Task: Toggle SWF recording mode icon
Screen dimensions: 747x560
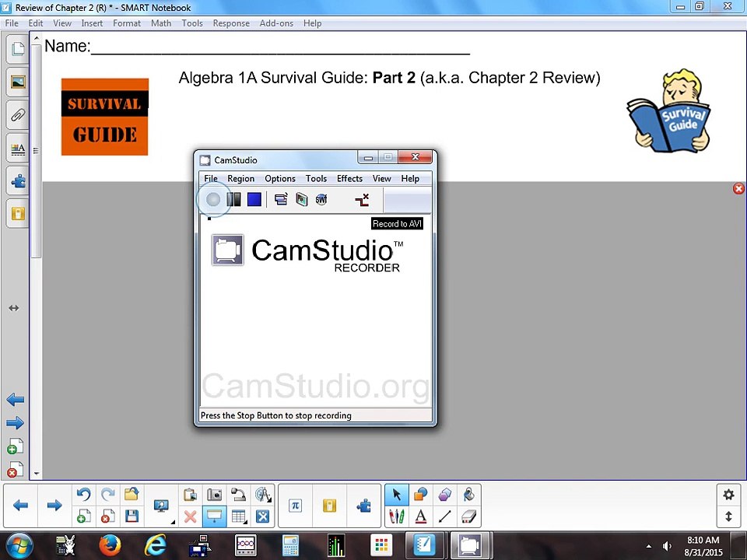Action: tap(321, 200)
